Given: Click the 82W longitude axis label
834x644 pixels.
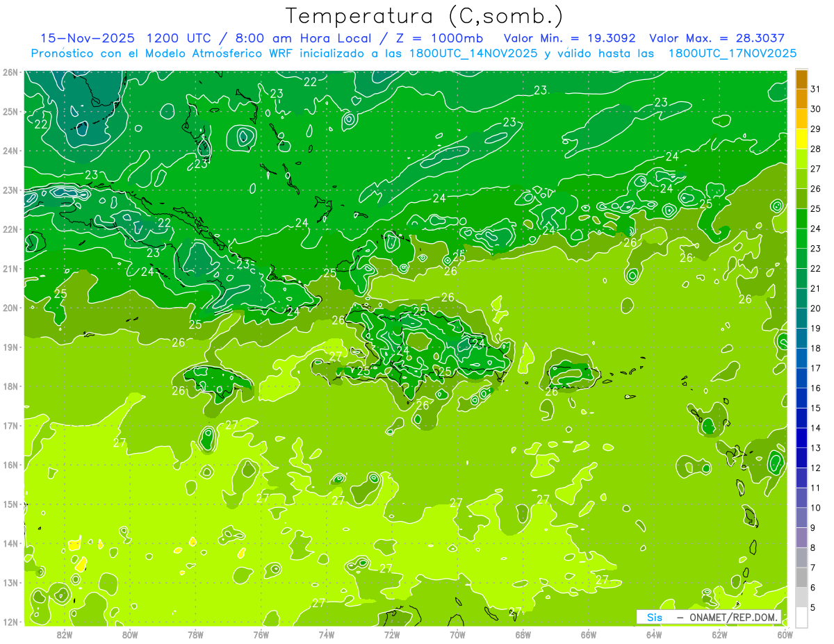Looking at the screenshot, I should coord(65,634).
